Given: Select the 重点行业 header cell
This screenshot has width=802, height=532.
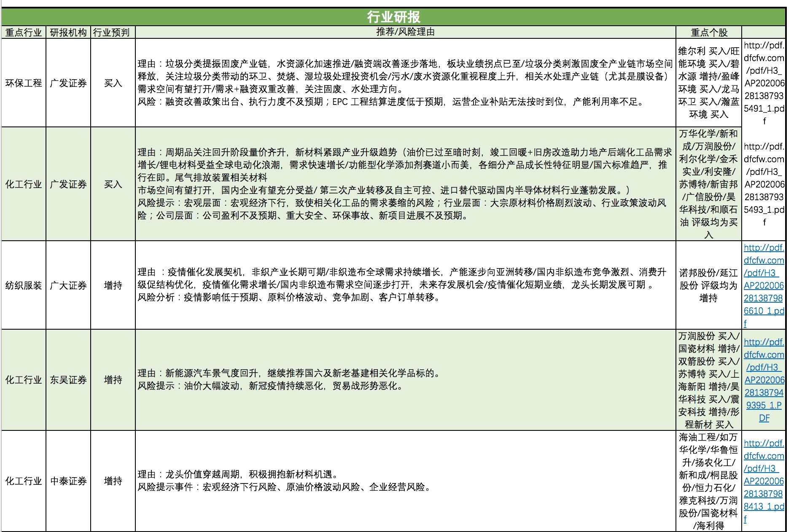Looking at the screenshot, I should pyautogui.click(x=24, y=32).
